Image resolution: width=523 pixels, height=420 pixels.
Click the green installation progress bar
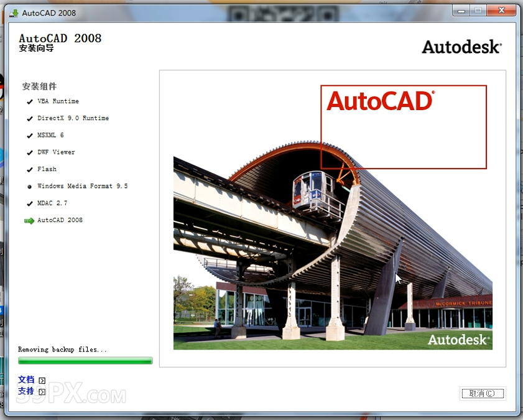(85, 360)
